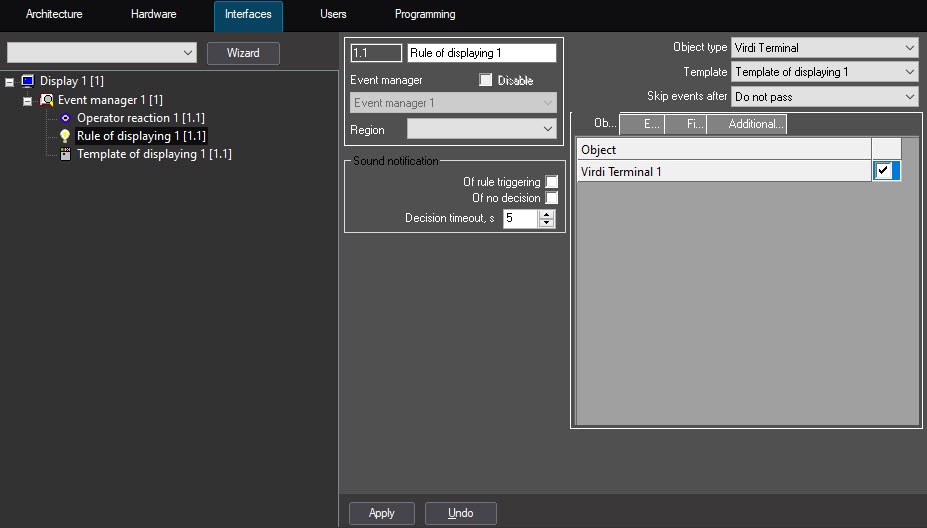The image size is (927, 528).
Task: Increase Decision timeout with up arrow
Action: click(546, 214)
